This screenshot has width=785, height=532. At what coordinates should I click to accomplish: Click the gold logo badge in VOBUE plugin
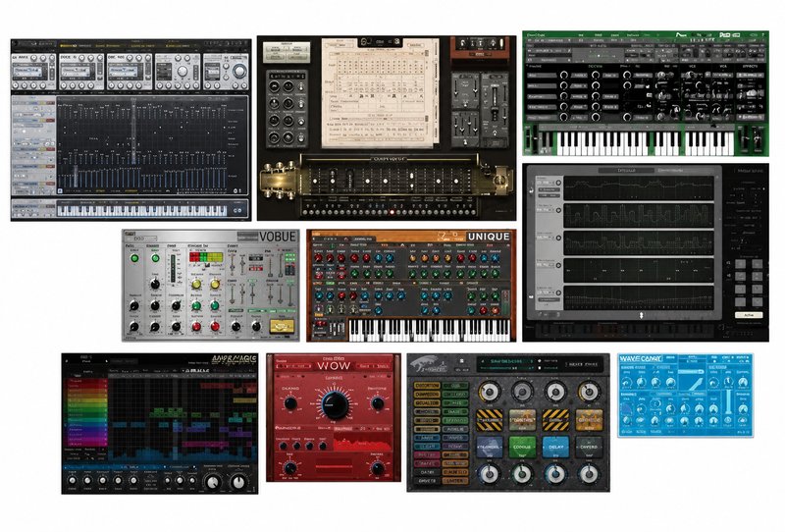282,326
